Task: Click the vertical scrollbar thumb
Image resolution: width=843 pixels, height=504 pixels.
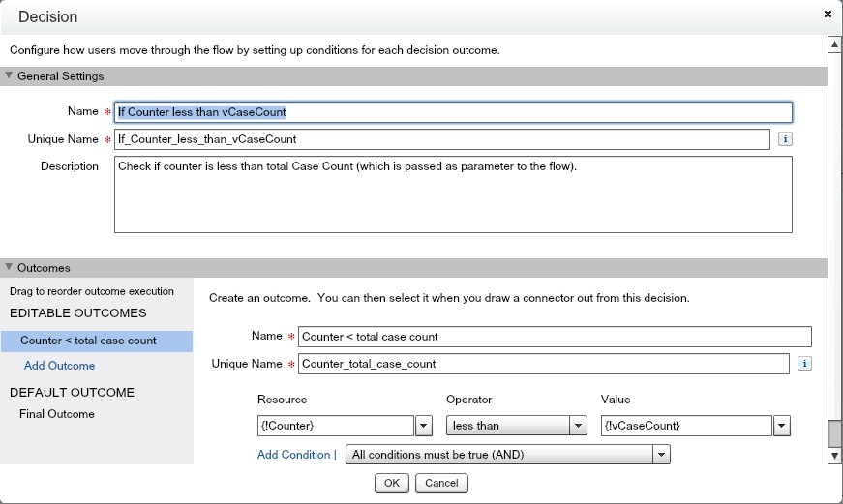Action: click(x=834, y=433)
